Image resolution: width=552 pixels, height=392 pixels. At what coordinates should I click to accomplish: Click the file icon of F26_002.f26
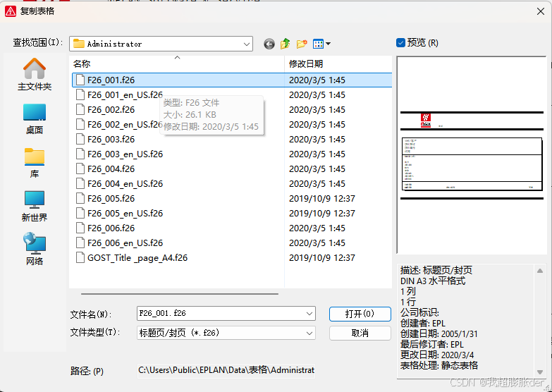tap(80, 109)
